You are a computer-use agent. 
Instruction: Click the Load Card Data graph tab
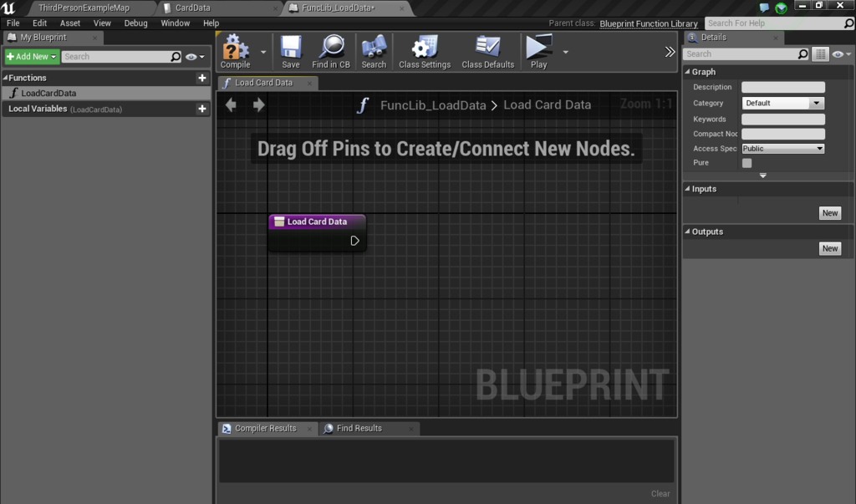(263, 83)
